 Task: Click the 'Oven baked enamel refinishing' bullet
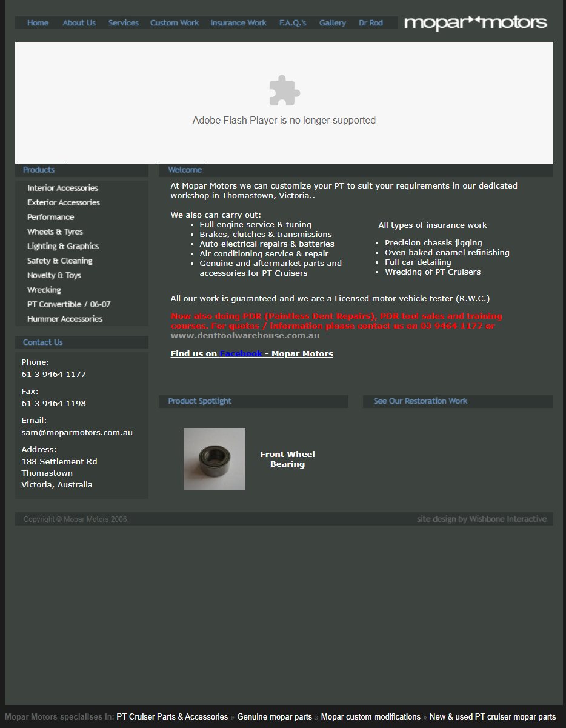pos(447,252)
